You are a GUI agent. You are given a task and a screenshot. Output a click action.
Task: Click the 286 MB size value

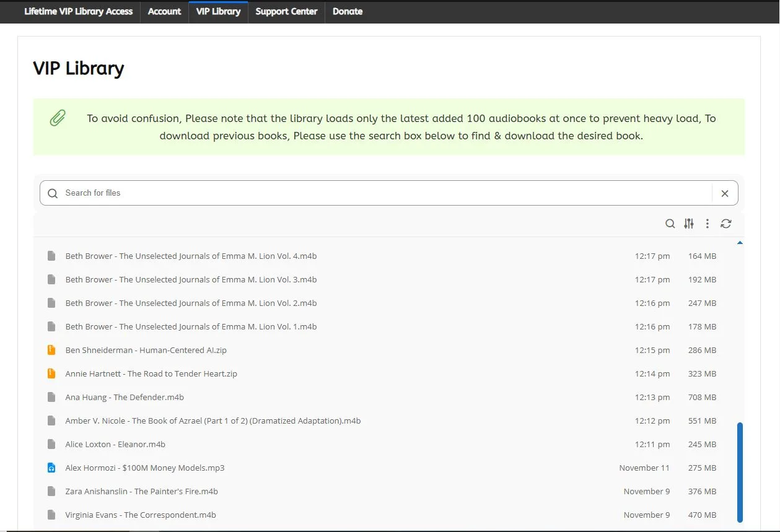702,350
